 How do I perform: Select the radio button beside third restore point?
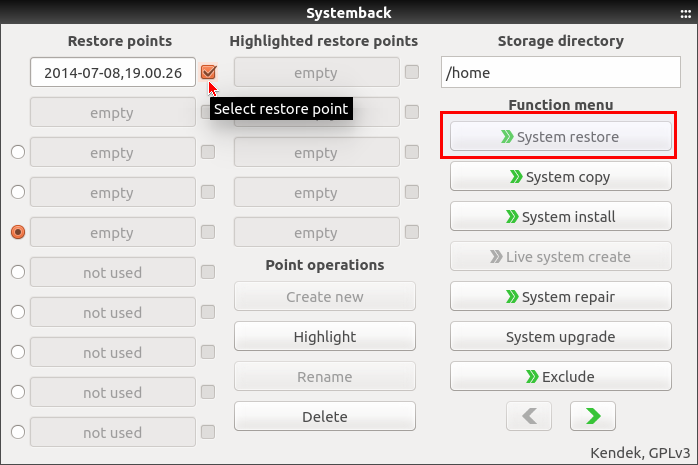pyautogui.click(x=18, y=152)
